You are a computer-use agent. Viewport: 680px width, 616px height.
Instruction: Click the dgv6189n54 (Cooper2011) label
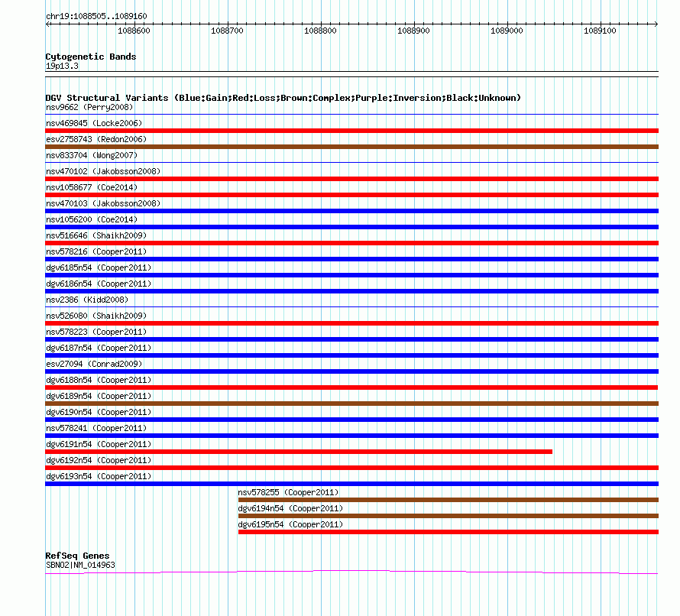(99, 396)
